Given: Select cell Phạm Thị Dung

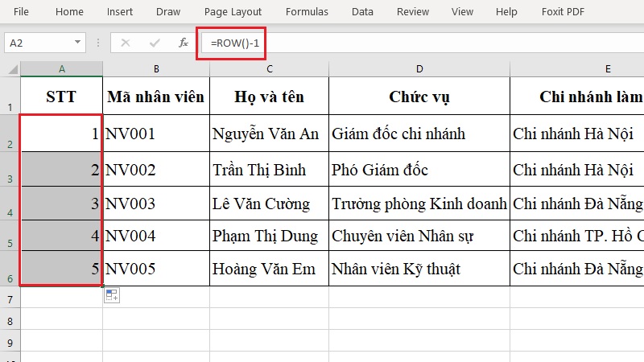Looking at the screenshot, I should pos(270,236).
